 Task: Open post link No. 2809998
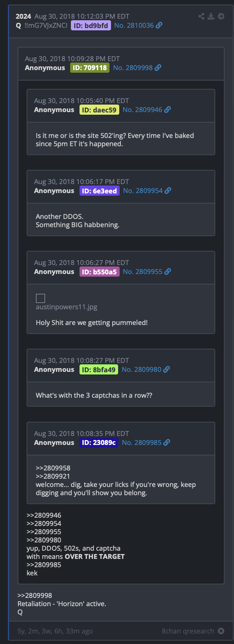[133, 67]
